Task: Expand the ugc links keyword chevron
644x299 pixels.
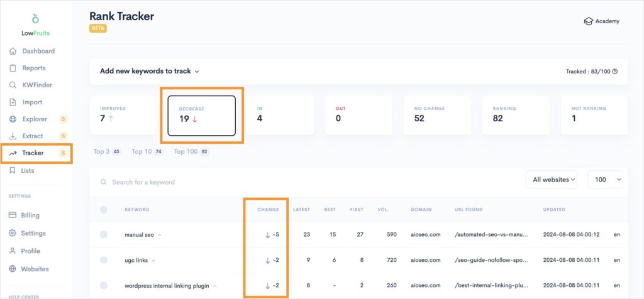Action: [x=153, y=261]
